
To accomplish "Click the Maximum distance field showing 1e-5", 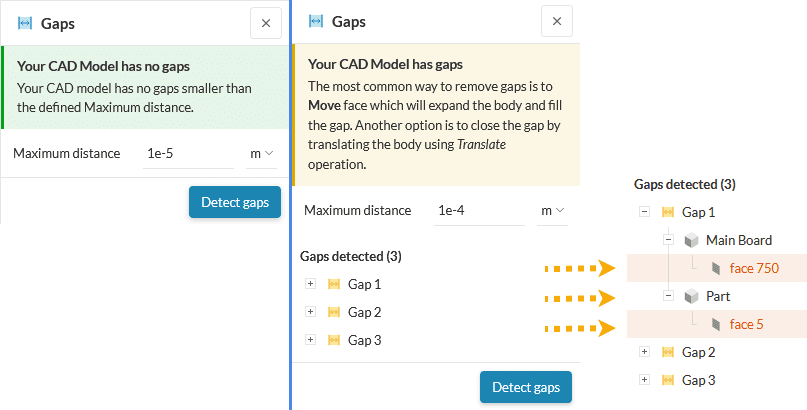I will [x=190, y=153].
